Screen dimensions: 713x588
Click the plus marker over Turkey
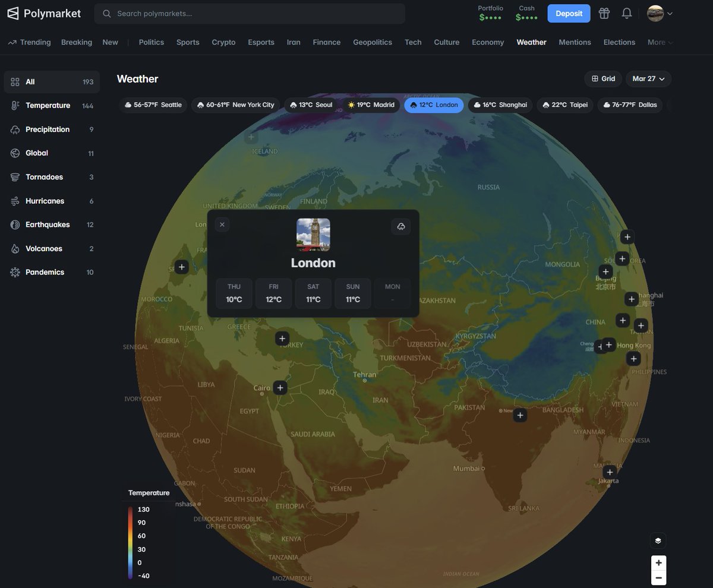tap(282, 338)
